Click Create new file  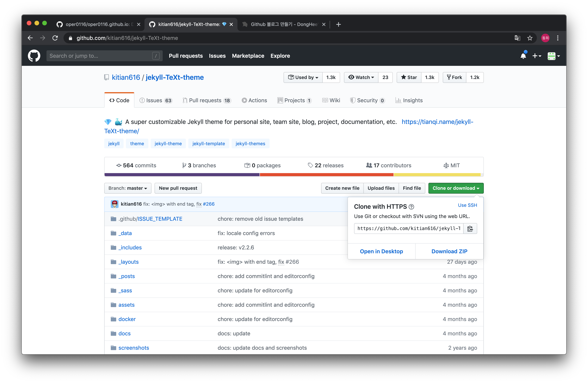[342, 188]
